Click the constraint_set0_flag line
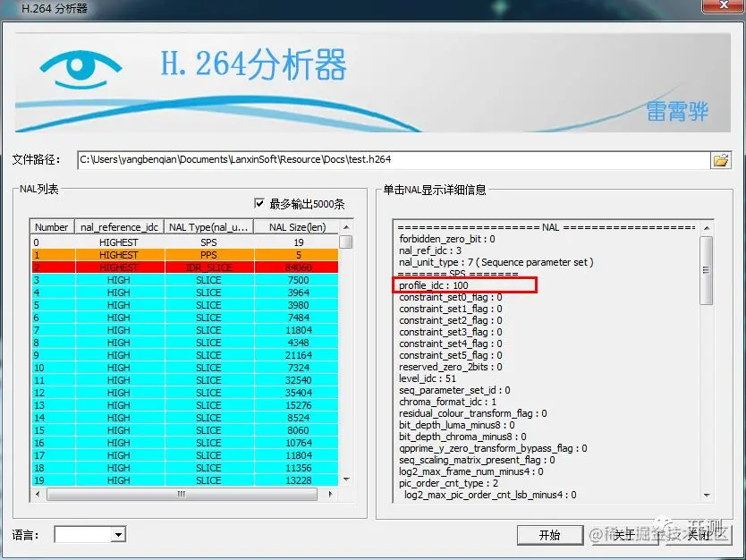 click(451, 297)
